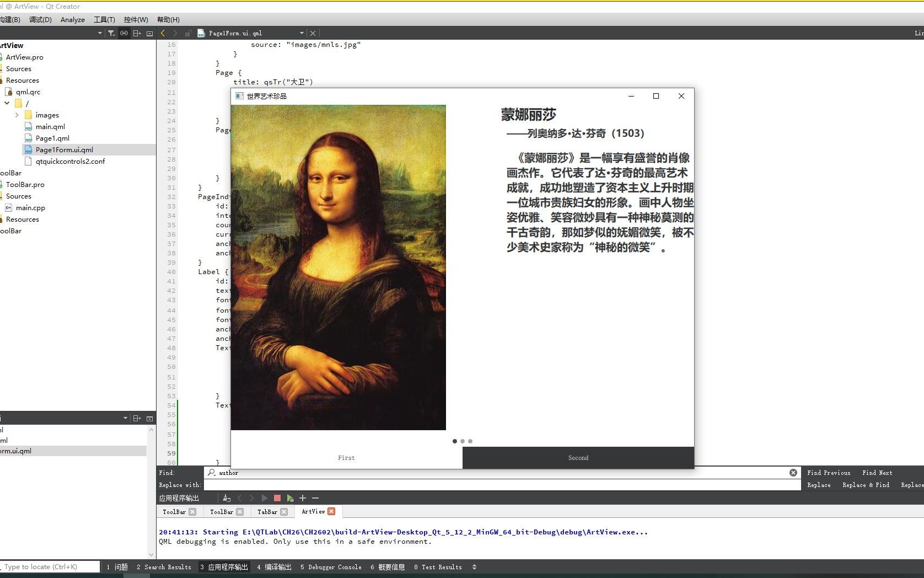Open the 帮助(H) menu
Screen dimensions: 924x578
point(168,19)
